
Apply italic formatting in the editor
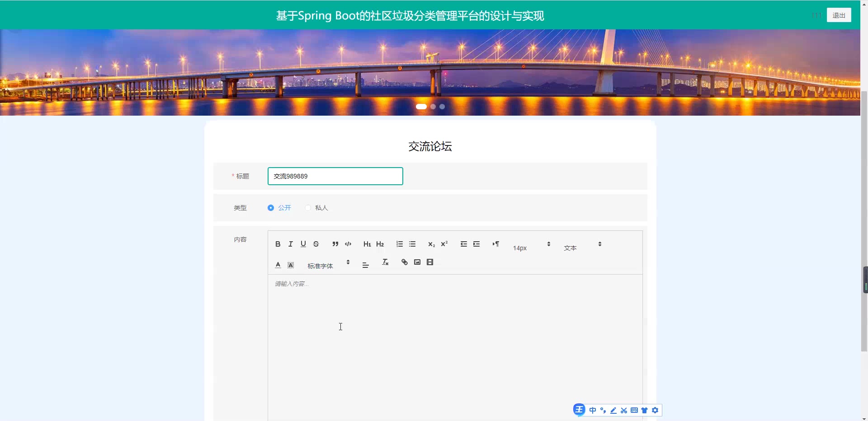290,244
